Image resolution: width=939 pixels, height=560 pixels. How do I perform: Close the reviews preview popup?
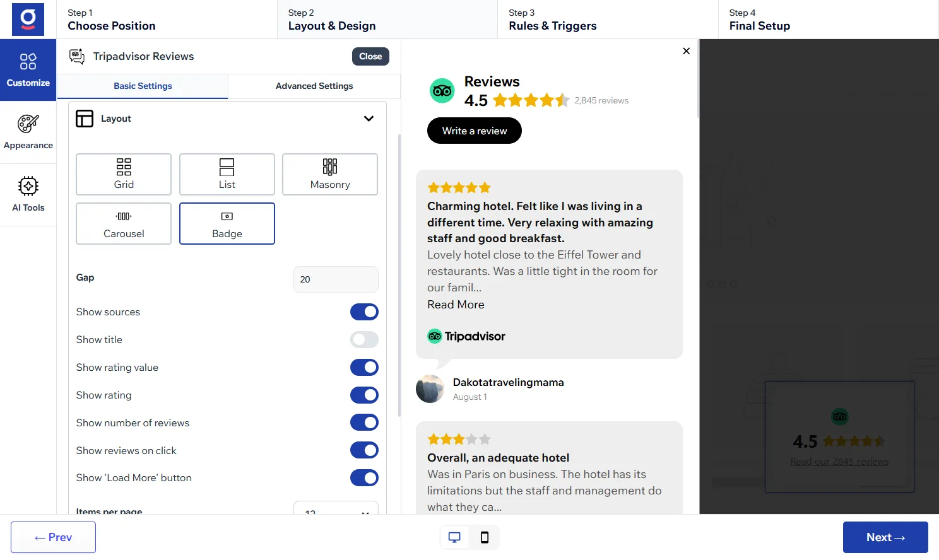(687, 51)
